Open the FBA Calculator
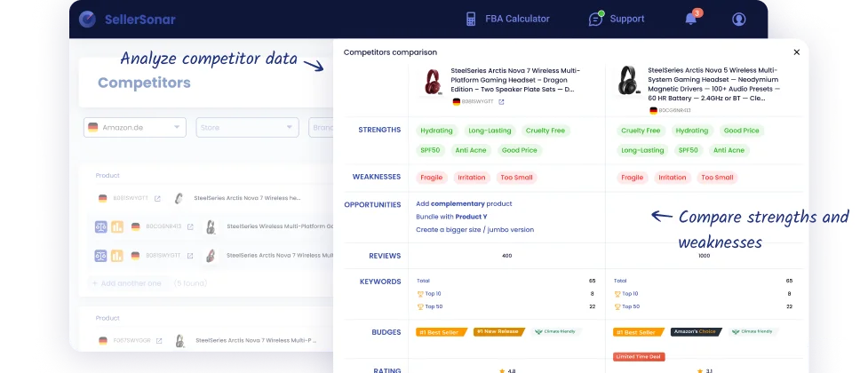 coord(507,19)
